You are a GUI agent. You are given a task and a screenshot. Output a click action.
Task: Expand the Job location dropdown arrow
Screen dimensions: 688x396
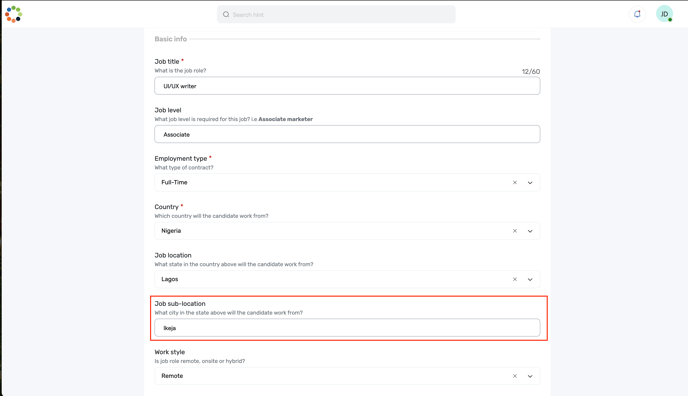[530, 279]
